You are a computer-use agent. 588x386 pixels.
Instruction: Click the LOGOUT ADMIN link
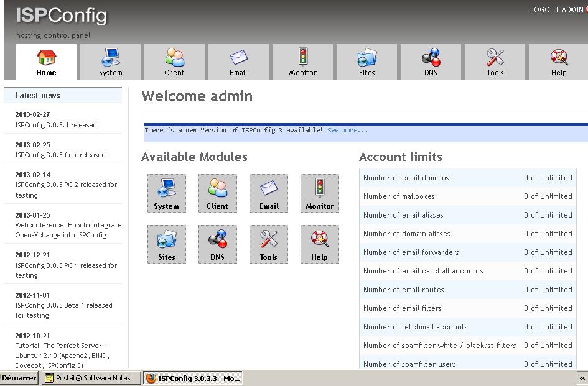pos(556,10)
